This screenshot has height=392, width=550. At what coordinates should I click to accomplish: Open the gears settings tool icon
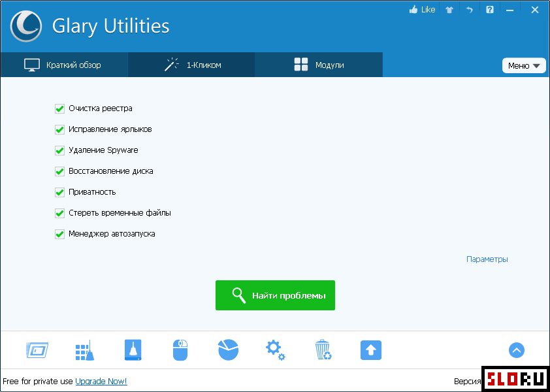click(x=276, y=351)
